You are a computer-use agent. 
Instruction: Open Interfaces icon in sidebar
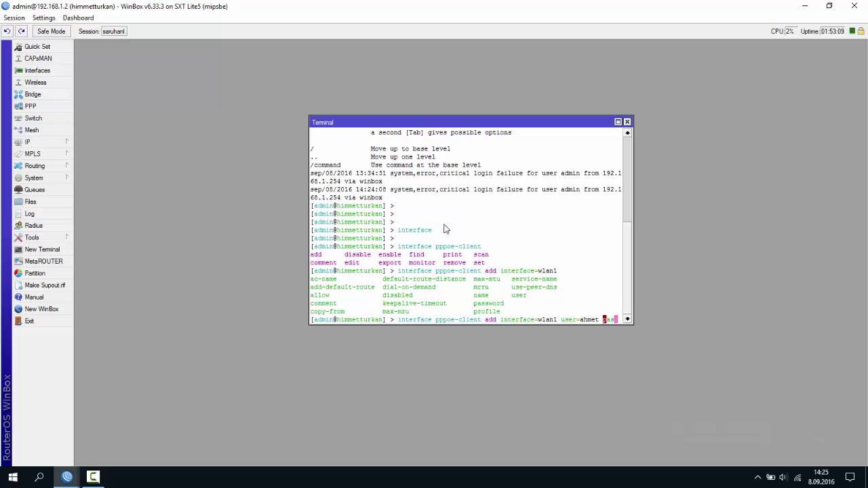coord(18,70)
